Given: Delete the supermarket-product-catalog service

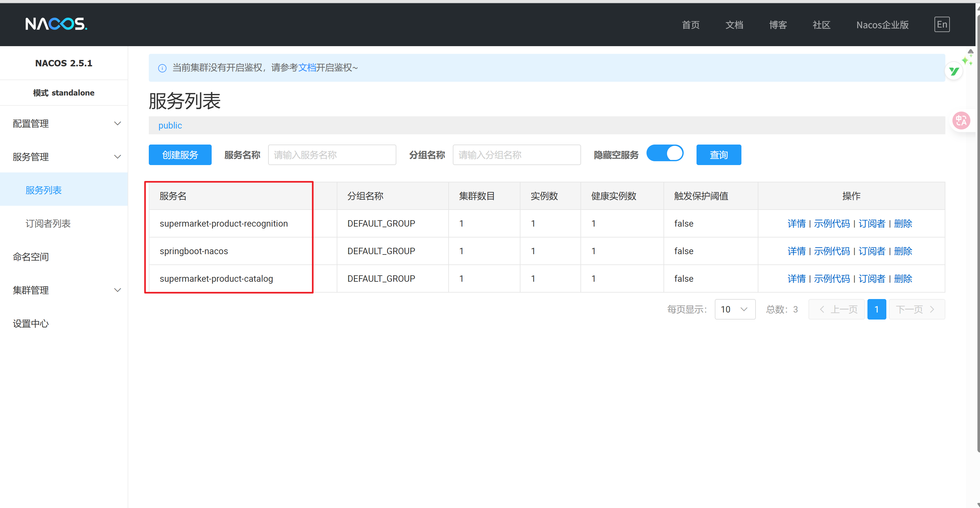Looking at the screenshot, I should pos(903,279).
